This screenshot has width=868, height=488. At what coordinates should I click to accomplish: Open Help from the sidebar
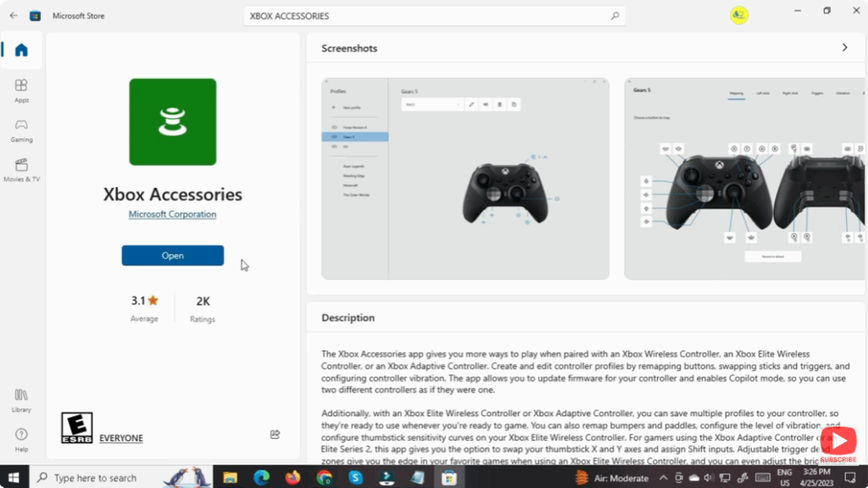[x=21, y=440]
